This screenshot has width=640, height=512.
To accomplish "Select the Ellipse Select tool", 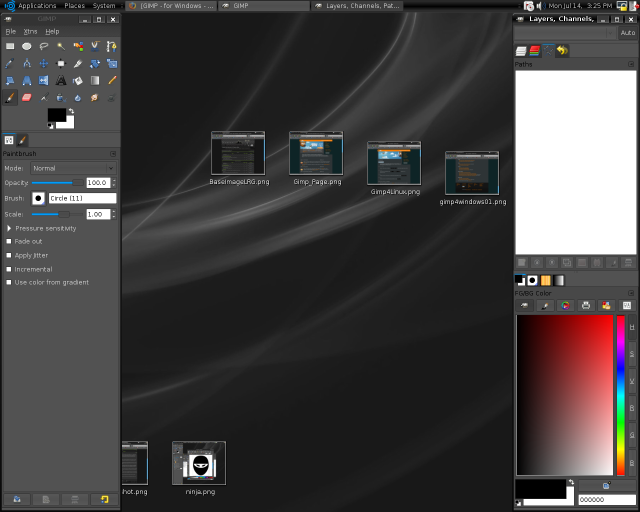I will click(x=27, y=46).
